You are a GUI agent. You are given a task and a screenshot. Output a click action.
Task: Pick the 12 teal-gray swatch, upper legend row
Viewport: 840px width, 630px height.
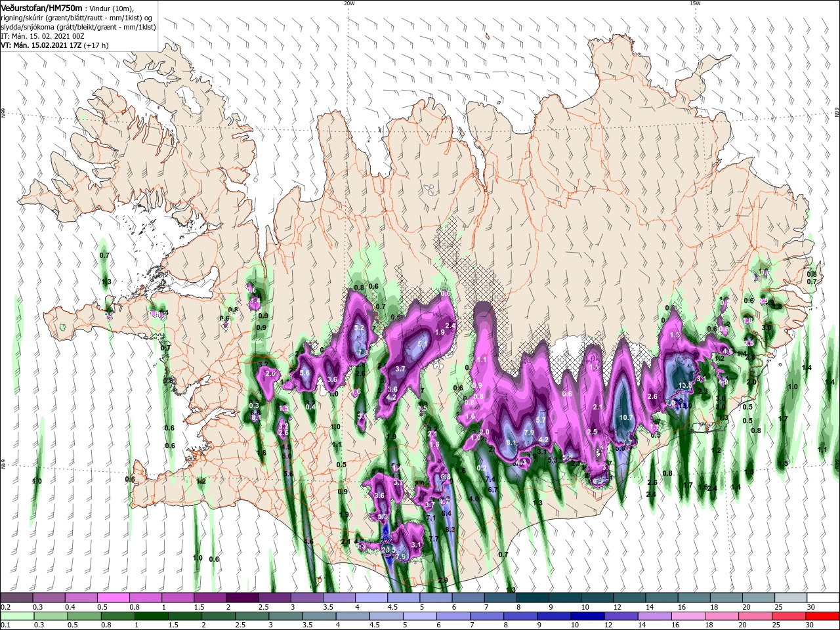pyautogui.click(x=629, y=598)
